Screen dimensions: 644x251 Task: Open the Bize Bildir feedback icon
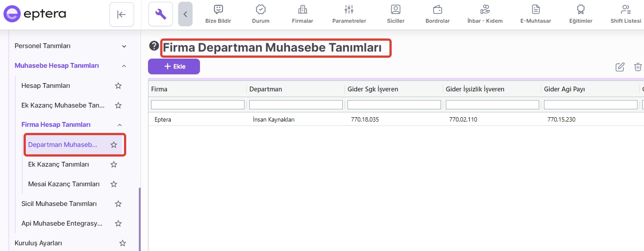pyautogui.click(x=218, y=10)
